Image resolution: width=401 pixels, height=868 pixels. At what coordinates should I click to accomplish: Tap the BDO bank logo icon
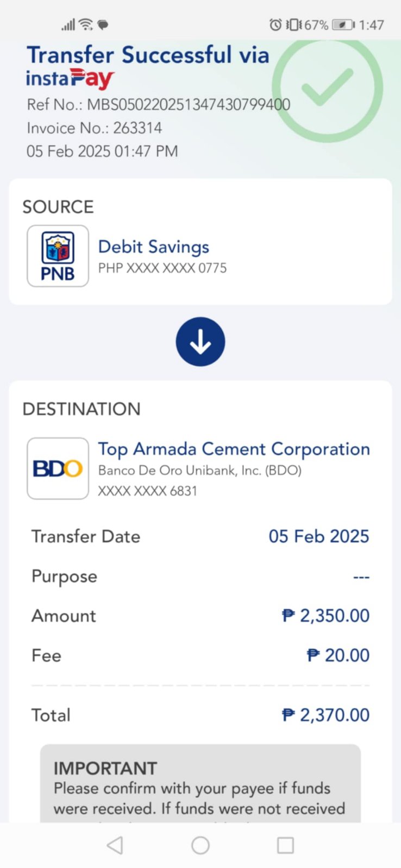(x=58, y=468)
